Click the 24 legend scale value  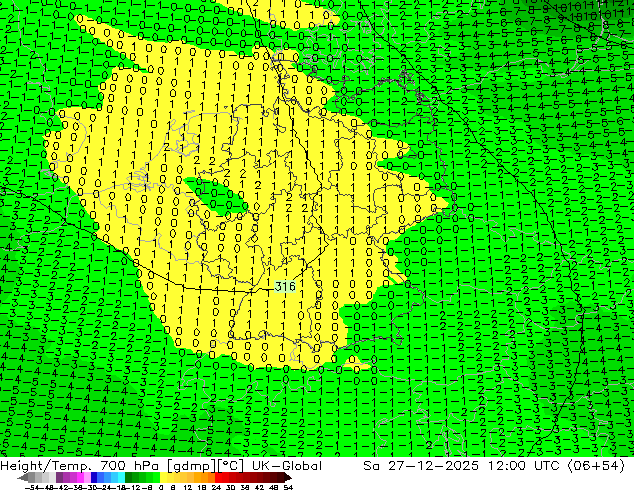tap(217, 487)
